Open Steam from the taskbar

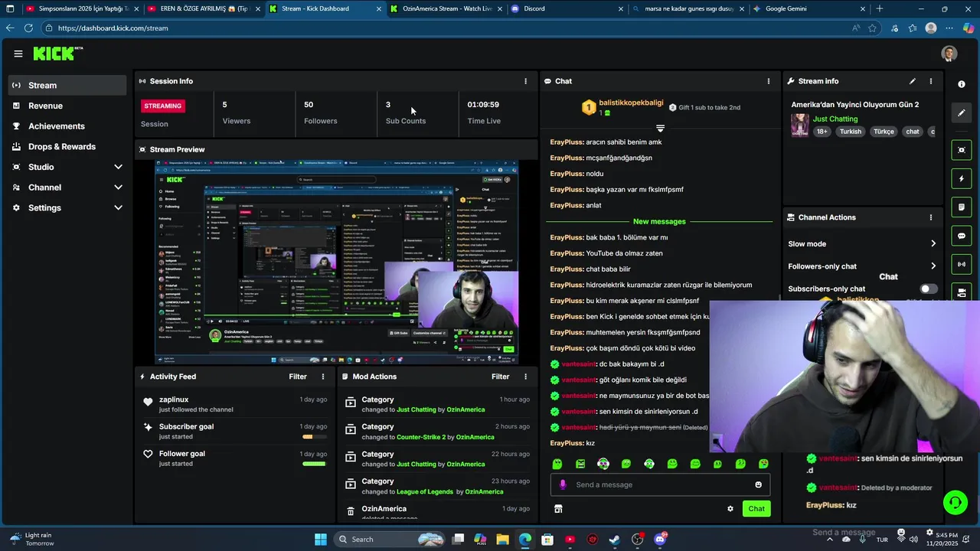pos(615,540)
